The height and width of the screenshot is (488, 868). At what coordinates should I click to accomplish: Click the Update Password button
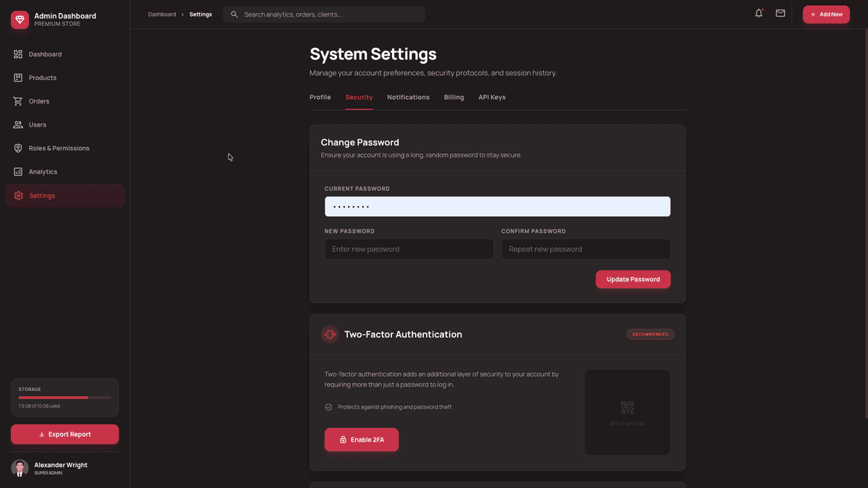tap(633, 279)
